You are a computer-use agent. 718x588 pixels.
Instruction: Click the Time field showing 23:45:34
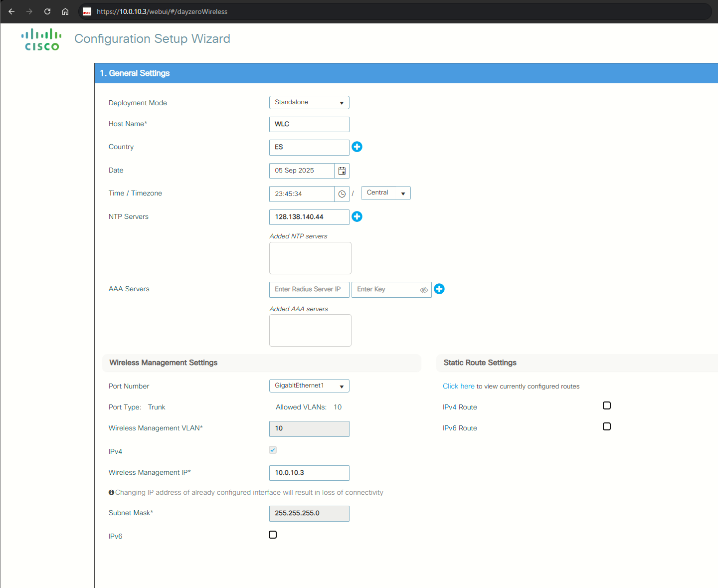[302, 194]
